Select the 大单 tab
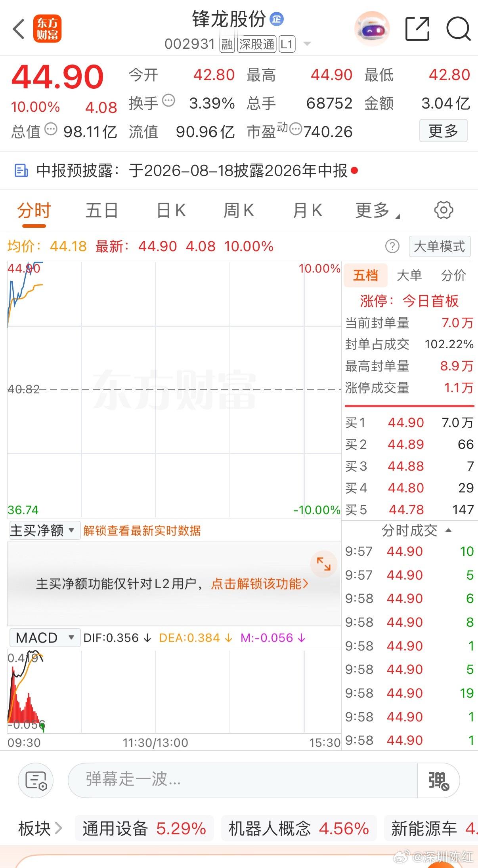The image size is (478, 868). (409, 275)
